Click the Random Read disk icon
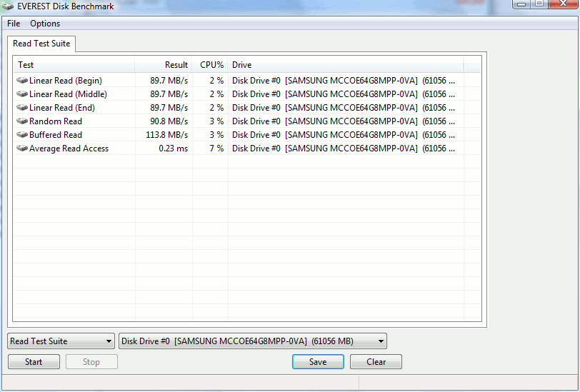Viewport: 580px width, 392px height. 22,121
